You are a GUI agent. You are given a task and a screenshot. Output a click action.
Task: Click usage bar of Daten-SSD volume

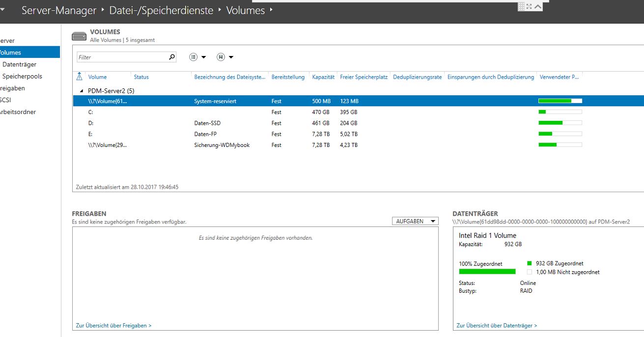point(560,123)
